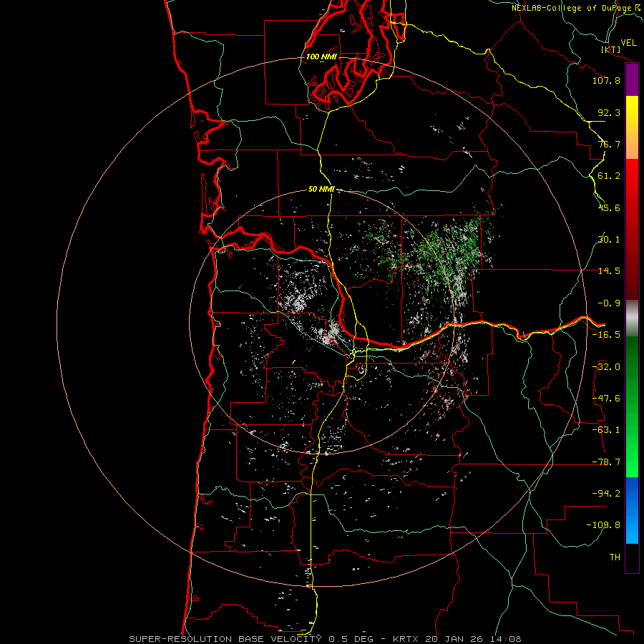Select the 14.5 velocity scale value
This screenshot has height=644, width=644.
coord(609,271)
